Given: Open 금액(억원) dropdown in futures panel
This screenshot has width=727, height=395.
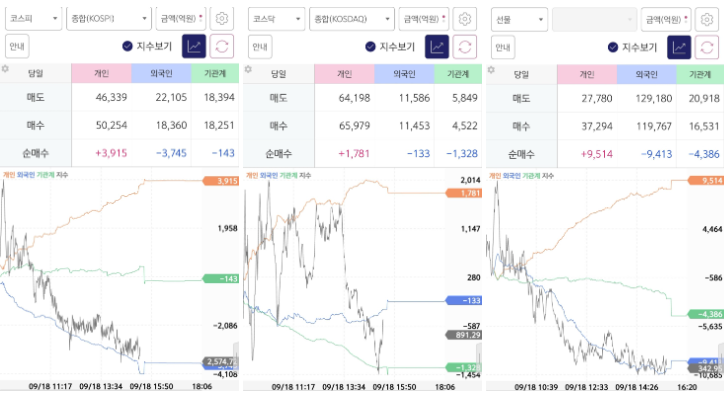Looking at the screenshot, I should click(666, 19).
